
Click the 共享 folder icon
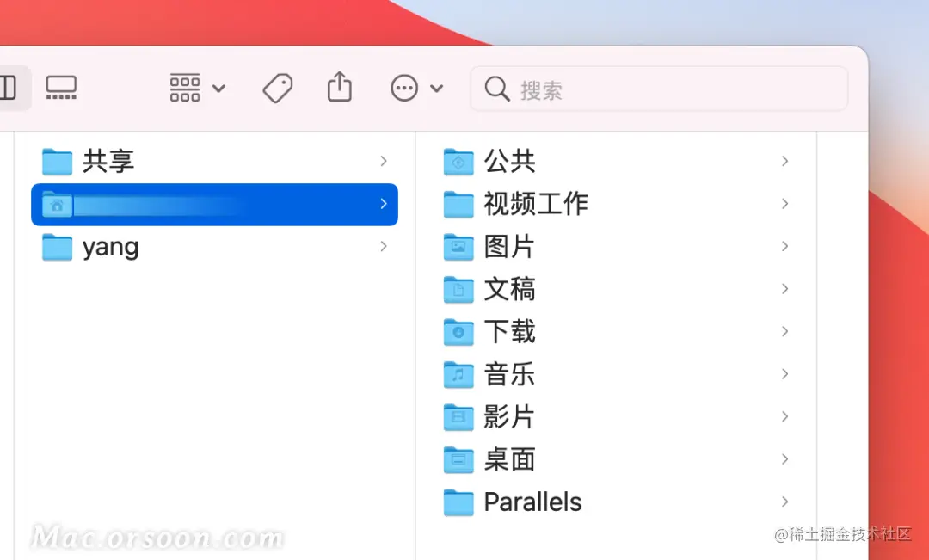point(58,161)
